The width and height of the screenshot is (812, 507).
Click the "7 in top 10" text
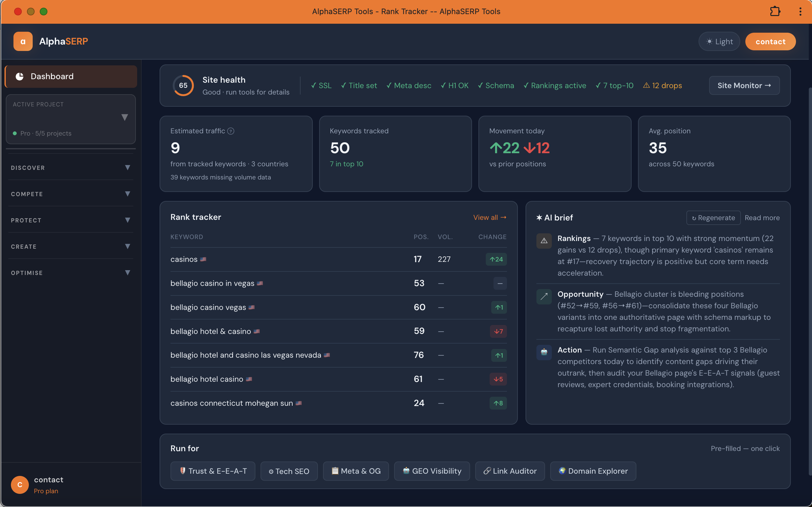tap(346, 164)
